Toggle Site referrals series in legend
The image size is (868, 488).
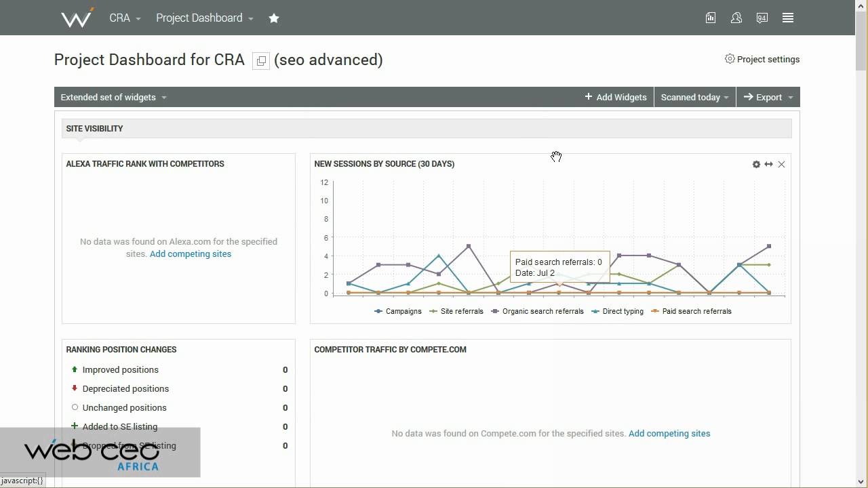pyautogui.click(x=457, y=311)
